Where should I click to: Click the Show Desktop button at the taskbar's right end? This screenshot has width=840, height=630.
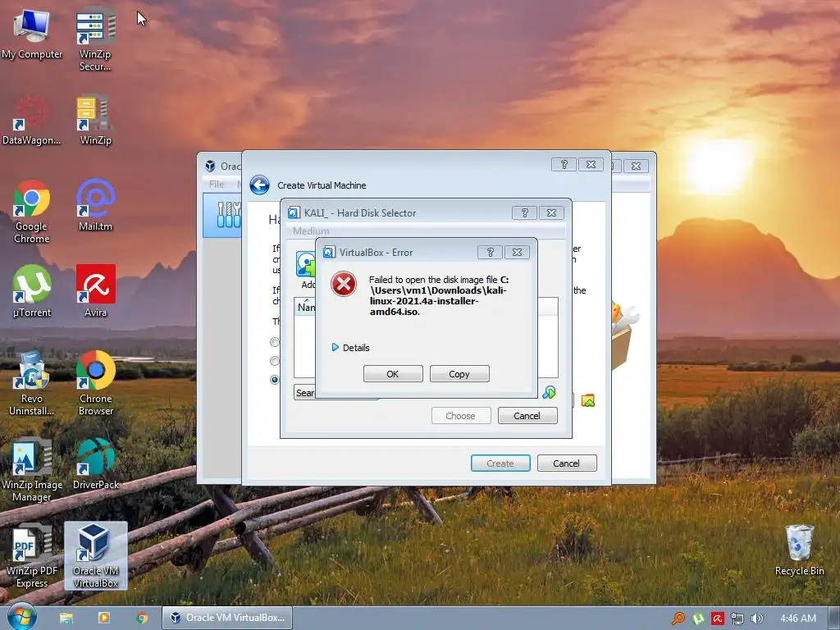point(833,619)
